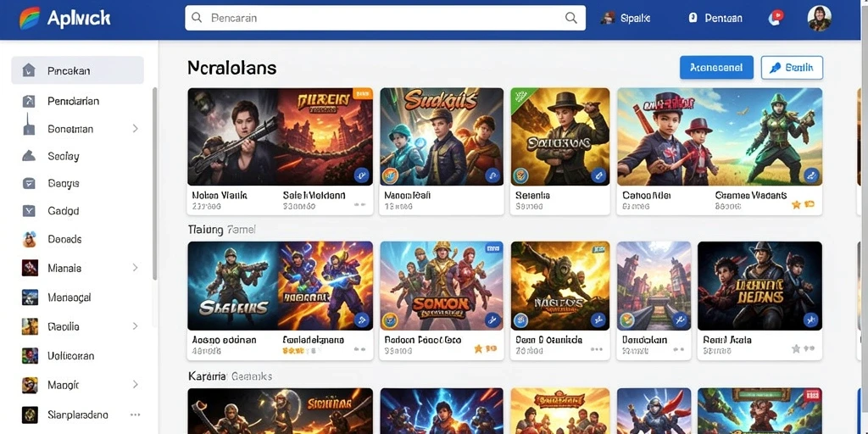Click the Cahoon Alei title
The width and height of the screenshot is (868, 434).
tap(647, 196)
